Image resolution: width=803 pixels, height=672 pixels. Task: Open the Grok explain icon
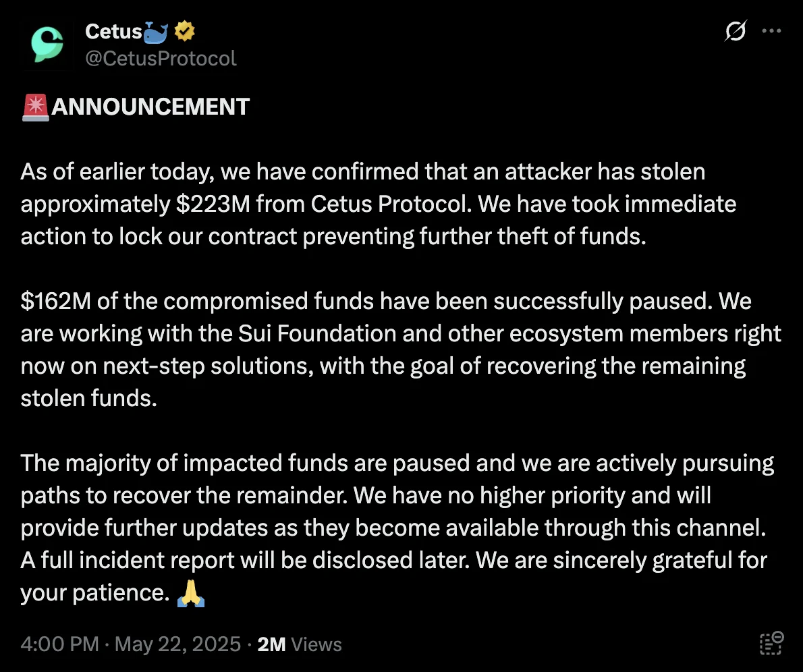point(736,31)
